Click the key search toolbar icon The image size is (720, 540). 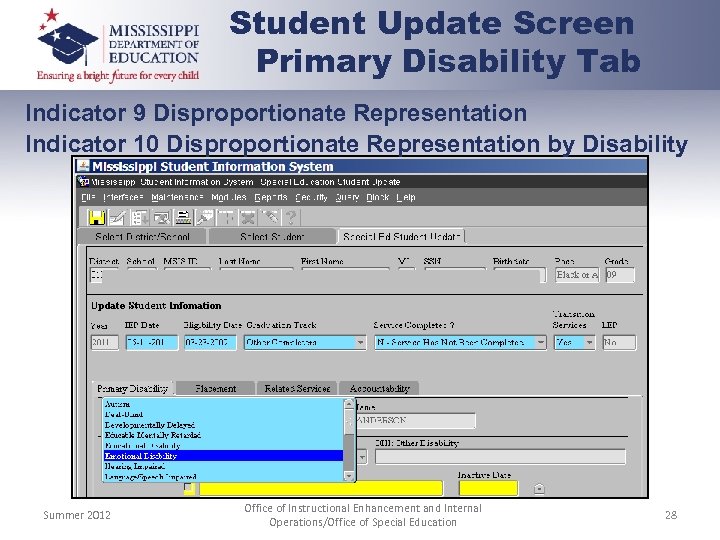(x=205, y=217)
